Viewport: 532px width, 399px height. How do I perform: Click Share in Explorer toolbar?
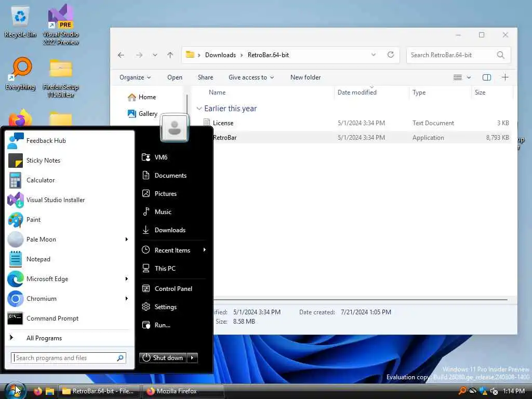point(206,77)
